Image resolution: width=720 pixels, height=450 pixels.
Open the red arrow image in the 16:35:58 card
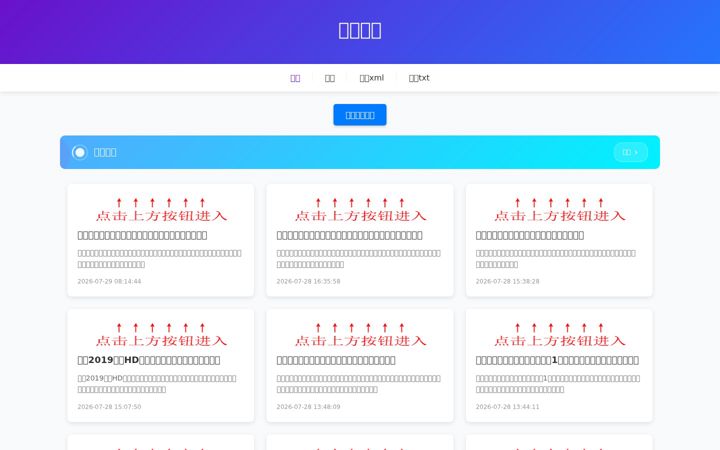360,210
